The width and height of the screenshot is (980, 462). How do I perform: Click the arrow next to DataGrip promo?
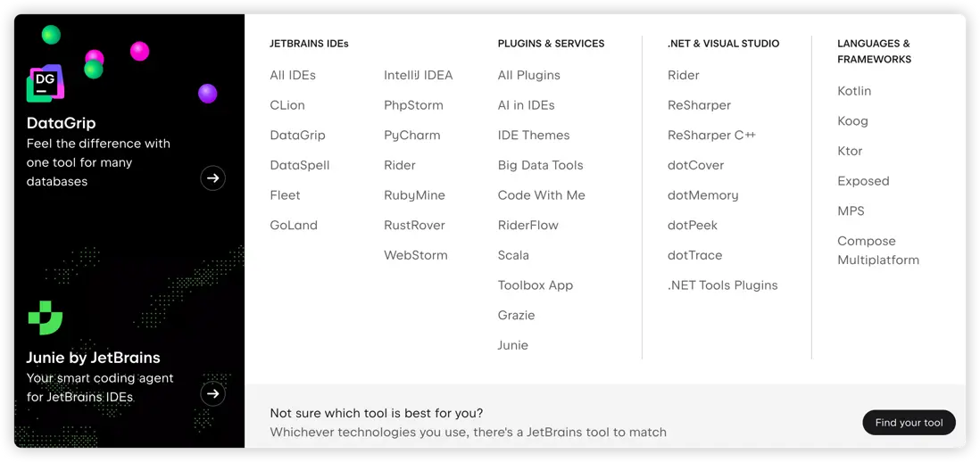pyautogui.click(x=212, y=178)
